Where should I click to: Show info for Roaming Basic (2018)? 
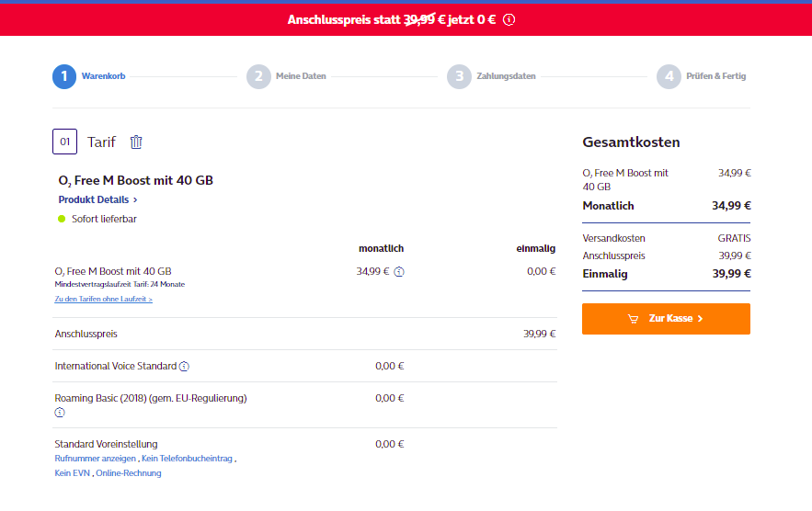coord(60,413)
